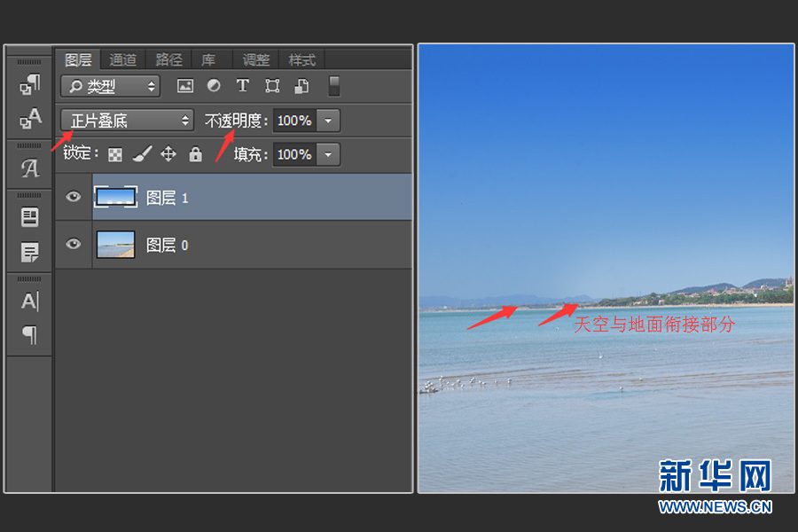The height and width of the screenshot is (532, 798).
Task: Open the 库 tab
Action: (x=208, y=59)
